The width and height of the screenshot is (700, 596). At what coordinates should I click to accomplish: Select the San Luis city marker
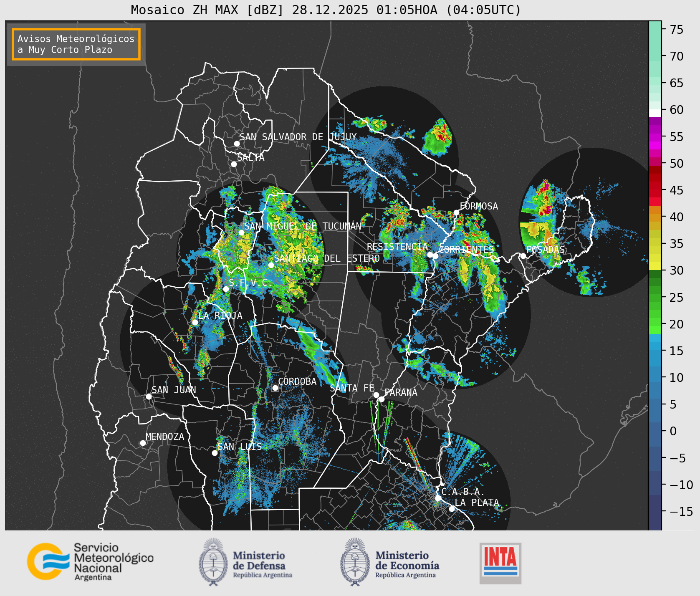point(215,453)
